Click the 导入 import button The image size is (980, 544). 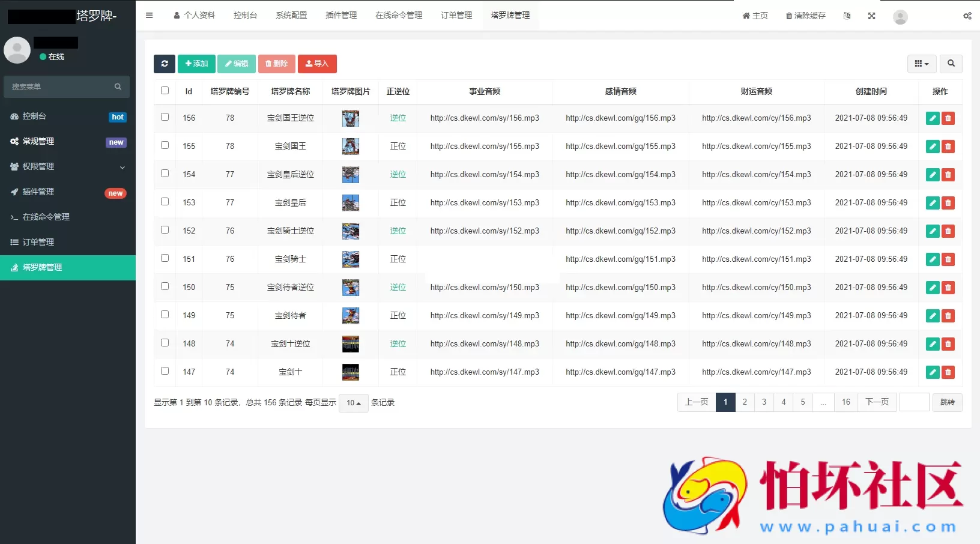pos(317,64)
